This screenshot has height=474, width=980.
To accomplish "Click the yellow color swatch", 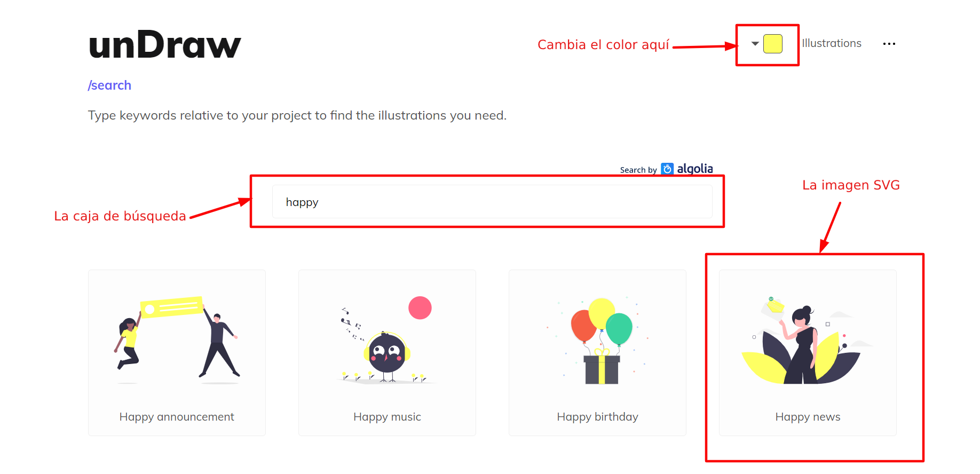I will (x=772, y=44).
